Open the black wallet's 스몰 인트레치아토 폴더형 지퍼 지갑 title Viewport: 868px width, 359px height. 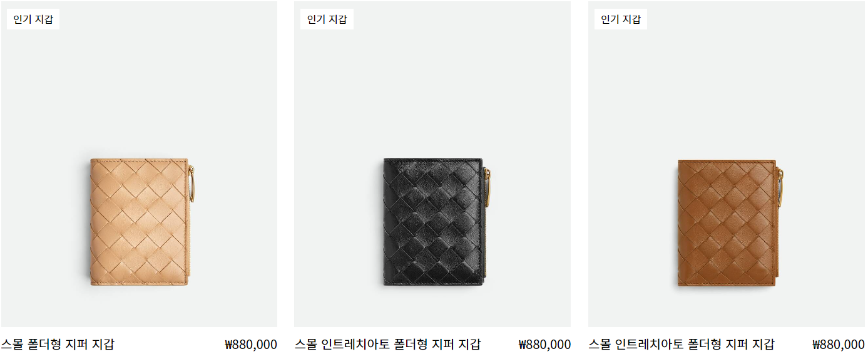(x=387, y=344)
